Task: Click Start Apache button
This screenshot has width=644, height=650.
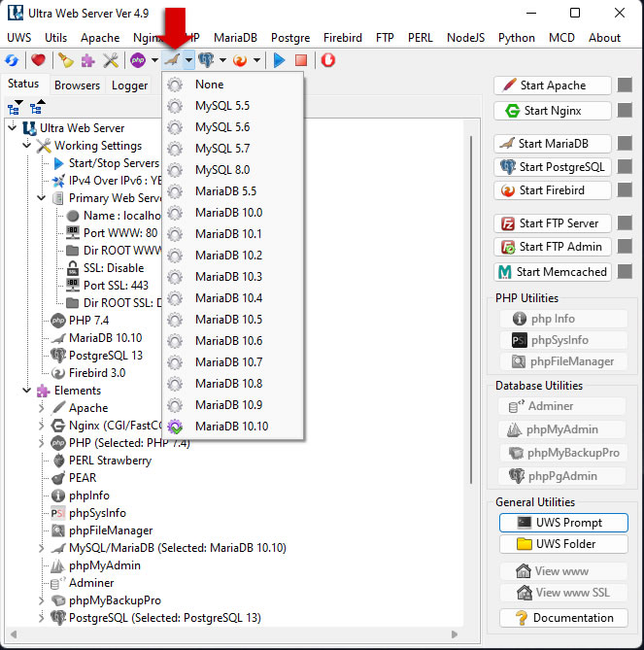Action: (x=553, y=86)
